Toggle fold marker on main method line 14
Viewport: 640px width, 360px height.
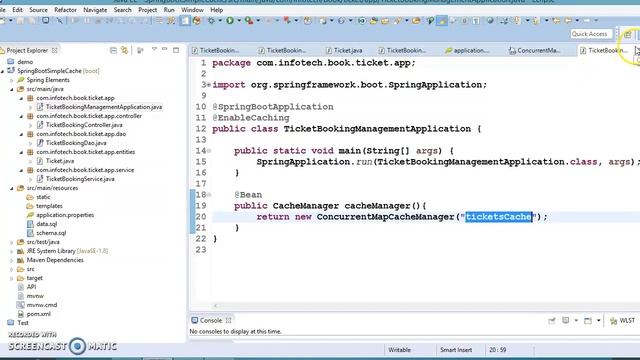[209, 151]
